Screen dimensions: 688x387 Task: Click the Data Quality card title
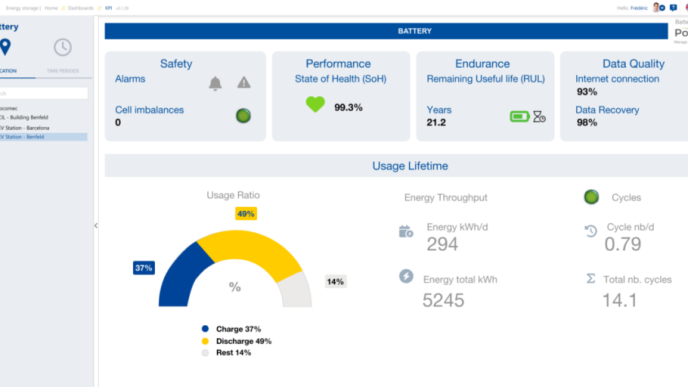point(633,64)
